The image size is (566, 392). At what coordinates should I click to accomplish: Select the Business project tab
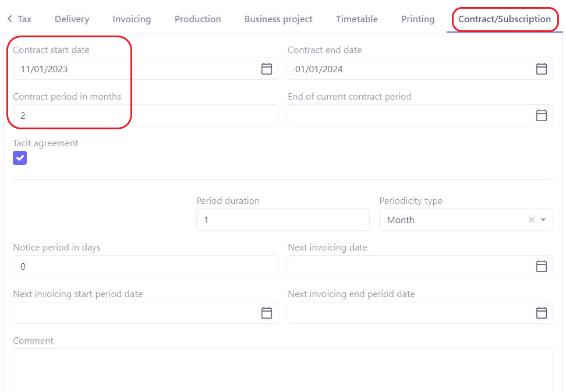278,19
